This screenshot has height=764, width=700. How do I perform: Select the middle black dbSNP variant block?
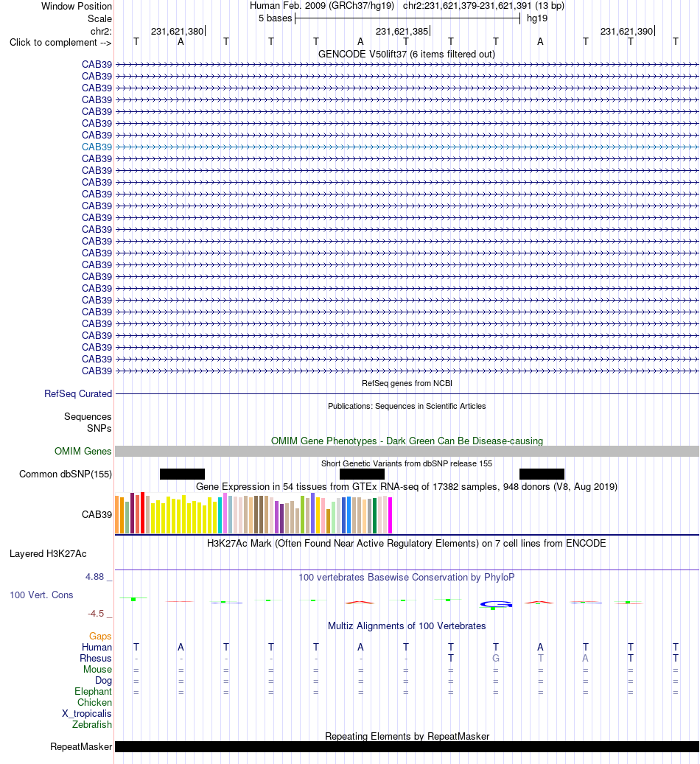pos(362,474)
